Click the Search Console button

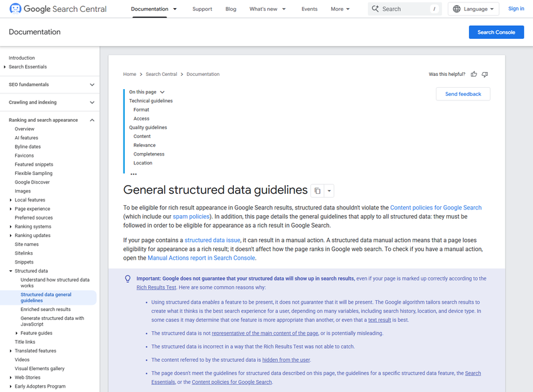[496, 32]
